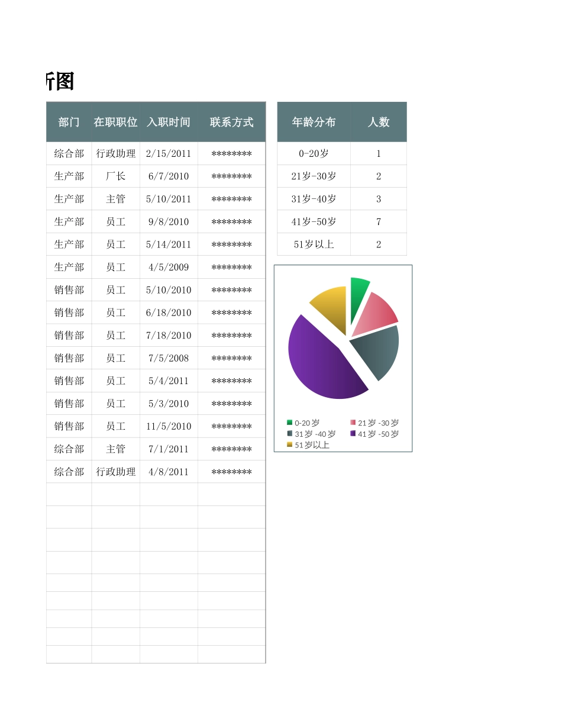Click the 人数 table header
Viewport: 562px width, 728px height.
tap(379, 122)
